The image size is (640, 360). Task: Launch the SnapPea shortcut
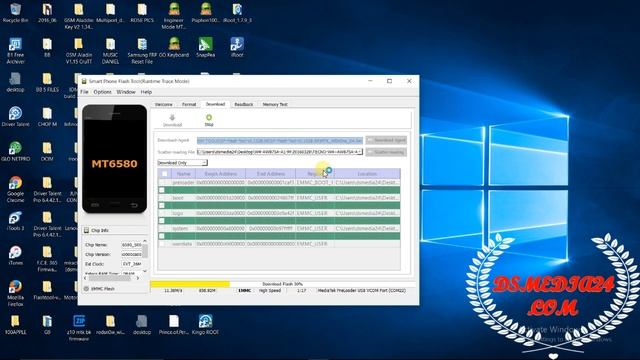(x=206, y=47)
